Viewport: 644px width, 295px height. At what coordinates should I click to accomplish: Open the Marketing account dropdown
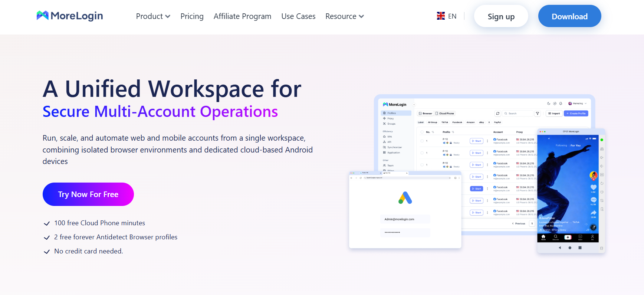click(x=578, y=104)
